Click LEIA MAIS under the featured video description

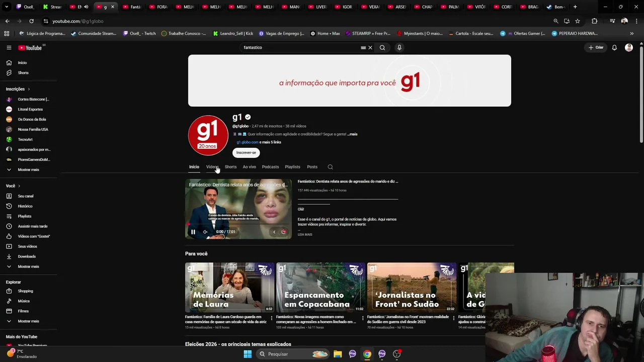click(305, 235)
